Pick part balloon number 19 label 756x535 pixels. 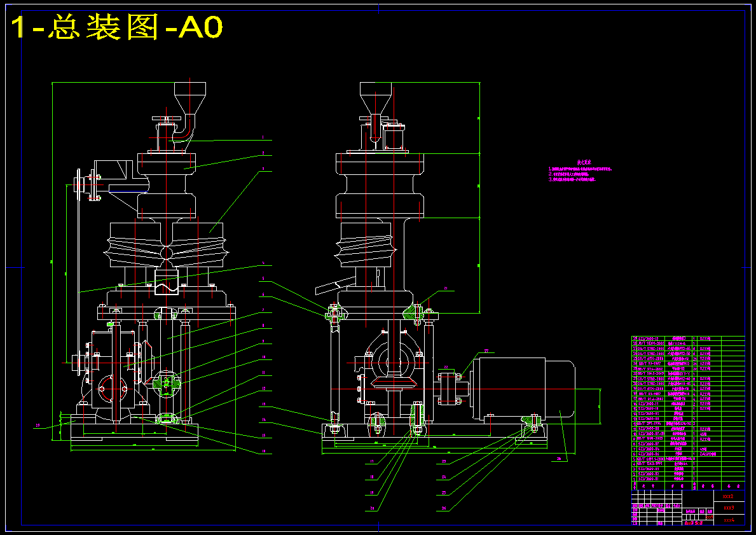(x=372, y=492)
